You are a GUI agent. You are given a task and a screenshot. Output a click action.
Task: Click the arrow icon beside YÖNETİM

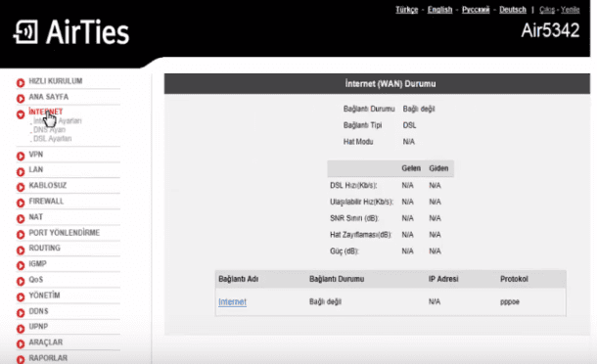pyautogui.click(x=21, y=297)
